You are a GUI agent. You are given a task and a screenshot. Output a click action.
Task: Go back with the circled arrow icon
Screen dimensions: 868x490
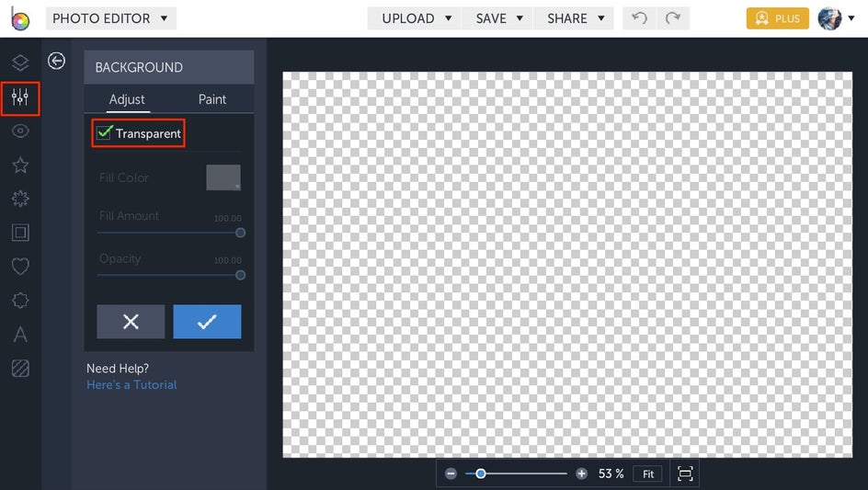coord(56,61)
